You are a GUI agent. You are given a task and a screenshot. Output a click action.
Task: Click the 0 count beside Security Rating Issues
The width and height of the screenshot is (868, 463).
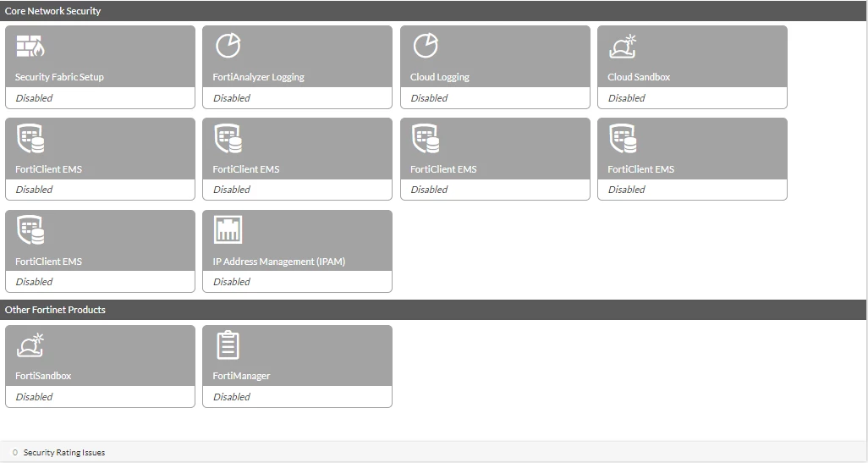pyautogui.click(x=15, y=453)
